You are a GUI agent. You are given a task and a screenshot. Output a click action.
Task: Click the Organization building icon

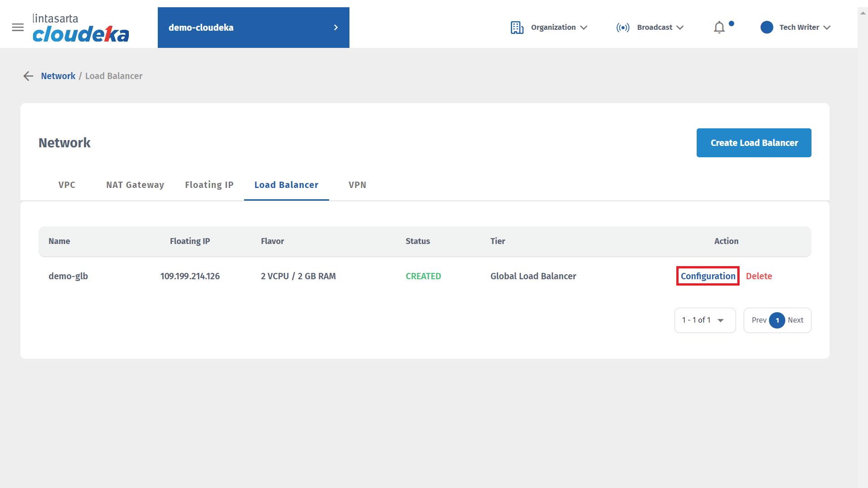(x=517, y=28)
